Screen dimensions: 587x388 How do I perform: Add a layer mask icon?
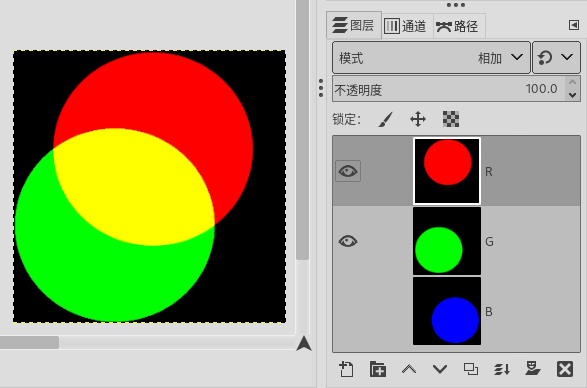pyautogui.click(x=533, y=369)
